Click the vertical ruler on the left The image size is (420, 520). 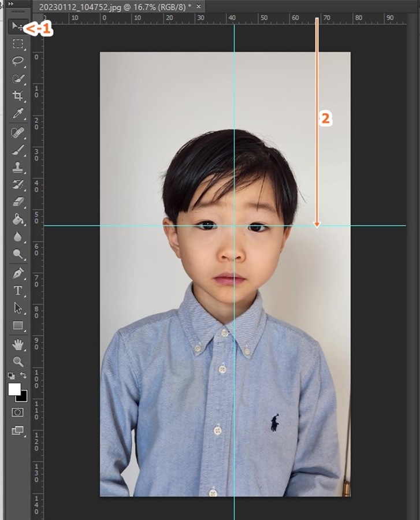click(x=38, y=272)
